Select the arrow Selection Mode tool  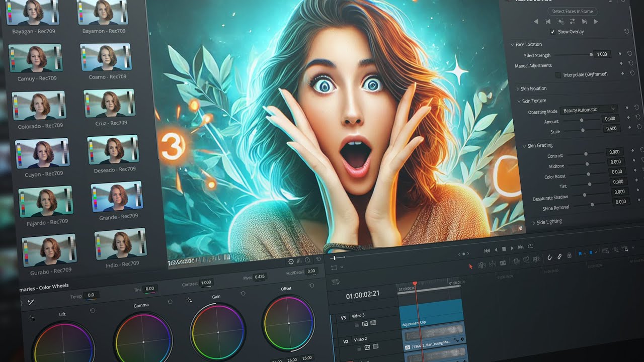click(471, 266)
